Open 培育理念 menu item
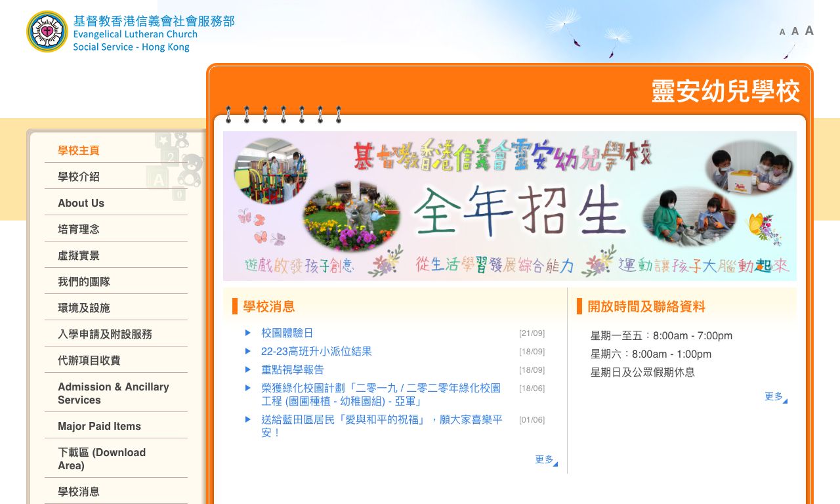 pyautogui.click(x=79, y=229)
